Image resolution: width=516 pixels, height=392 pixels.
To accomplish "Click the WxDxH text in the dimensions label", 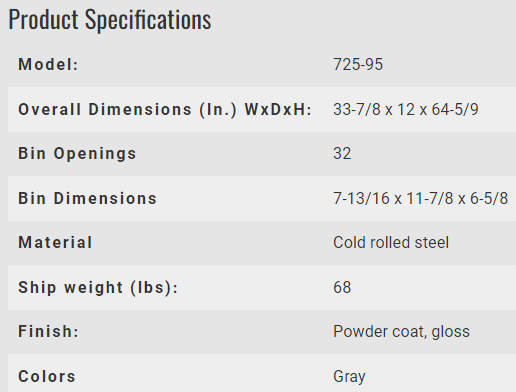I will (x=278, y=109).
